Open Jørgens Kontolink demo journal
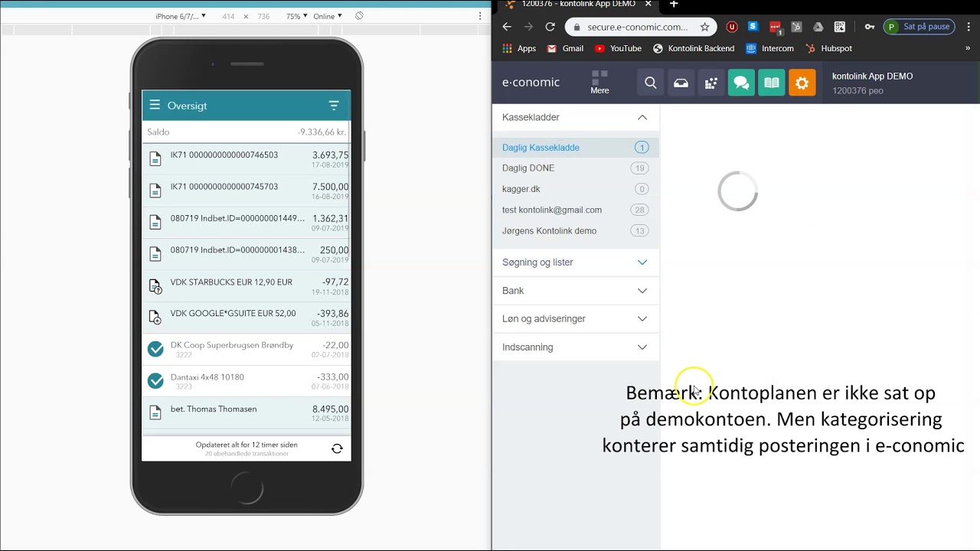980x551 pixels. coord(576,231)
